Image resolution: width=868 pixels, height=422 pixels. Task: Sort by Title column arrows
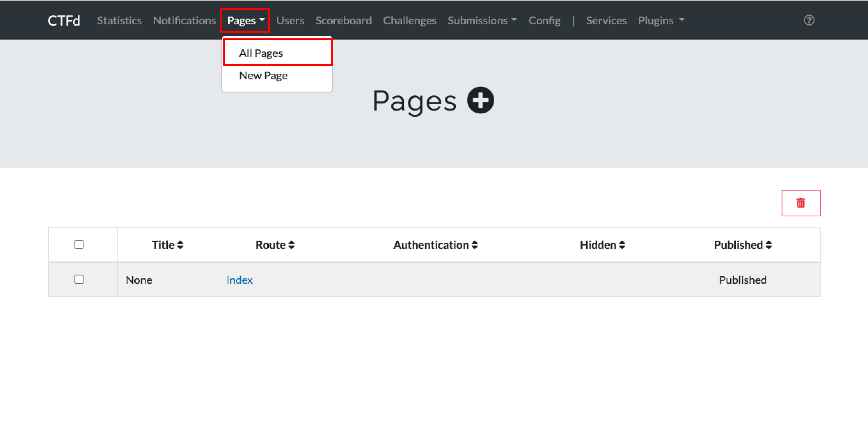point(180,245)
